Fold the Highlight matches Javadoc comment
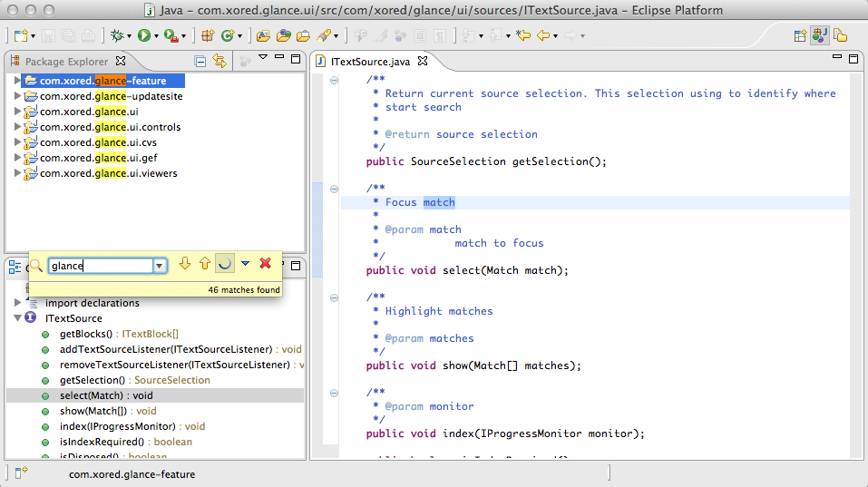Viewport: 868px width, 487px height. click(334, 297)
